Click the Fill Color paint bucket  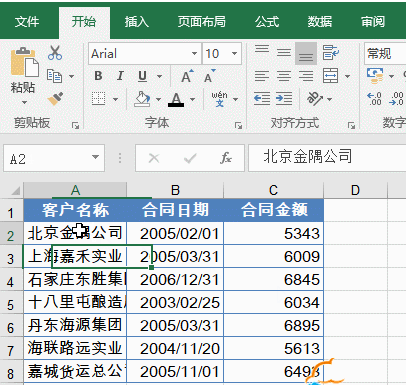142,99
